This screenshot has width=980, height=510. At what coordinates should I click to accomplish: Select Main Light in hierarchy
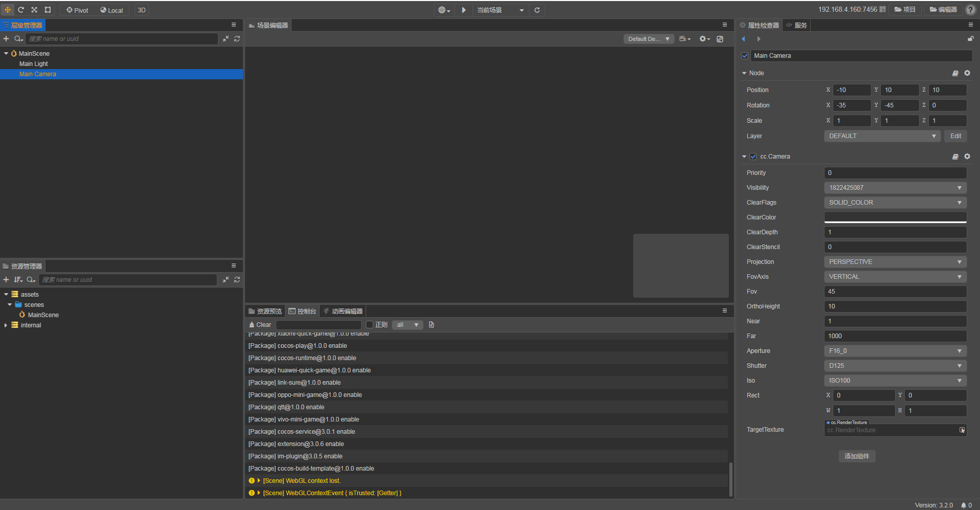click(x=33, y=64)
